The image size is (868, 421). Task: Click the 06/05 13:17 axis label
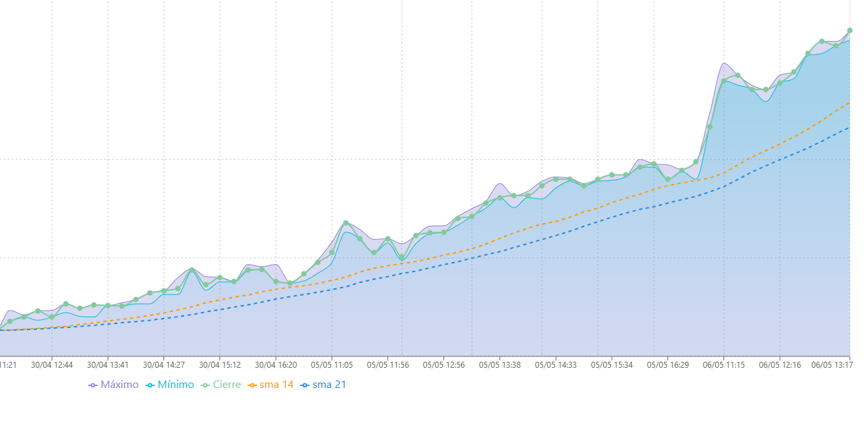(x=832, y=365)
